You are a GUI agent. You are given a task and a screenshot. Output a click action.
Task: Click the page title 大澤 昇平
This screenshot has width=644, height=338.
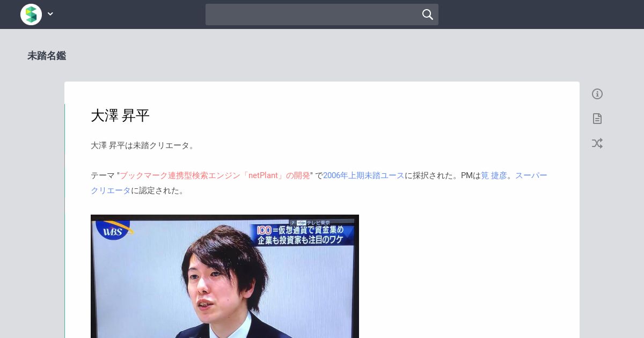point(120,115)
